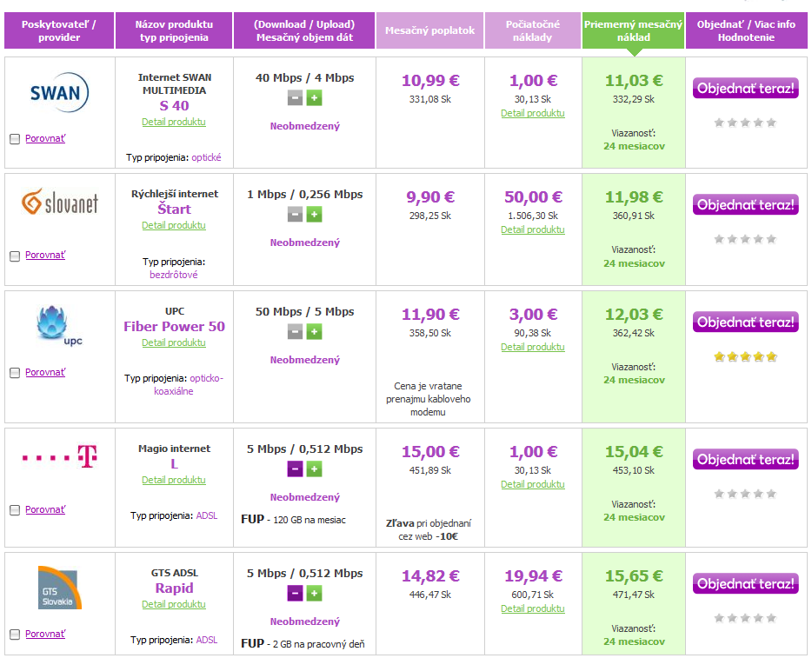This screenshot has width=812, height=658.
Task: Click purple minus under Magio 5 Mbps
Action: pos(296,469)
